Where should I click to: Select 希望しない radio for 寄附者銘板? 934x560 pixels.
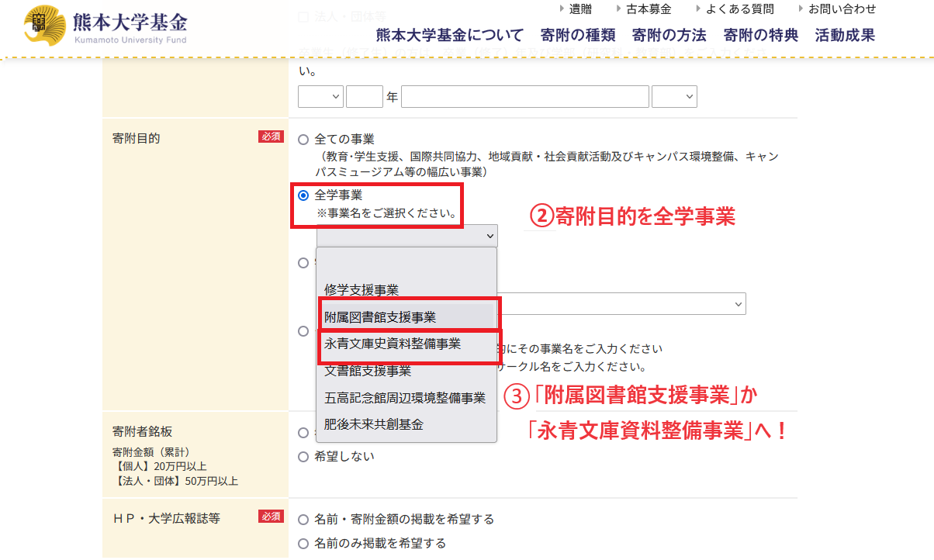coord(303,457)
